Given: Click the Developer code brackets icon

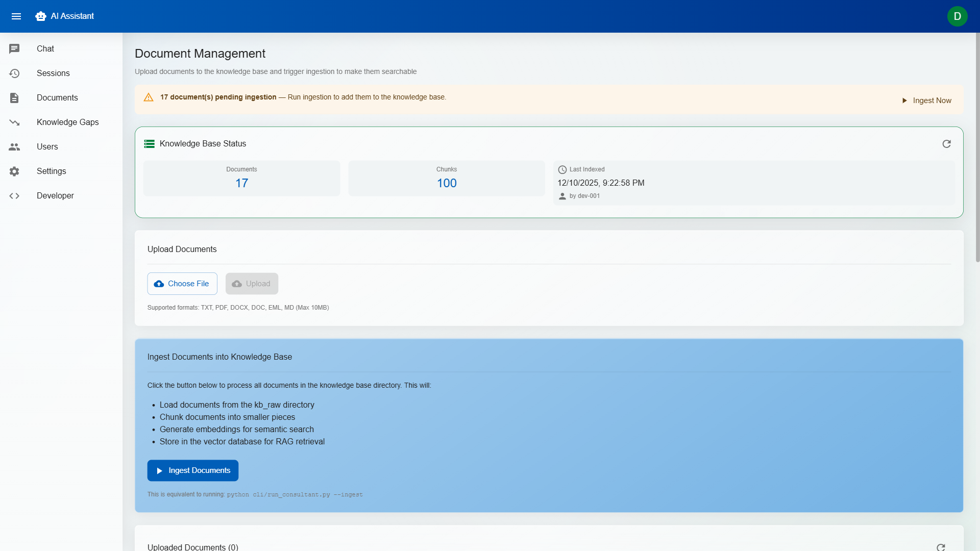Looking at the screenshot, I should 14,196.
